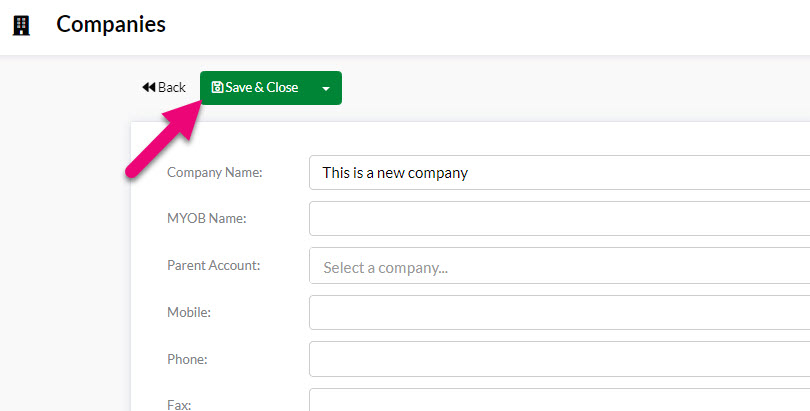This screenshot has width=810, height=411.
Task: Click the Fax input field
Action: coord(559,400)
